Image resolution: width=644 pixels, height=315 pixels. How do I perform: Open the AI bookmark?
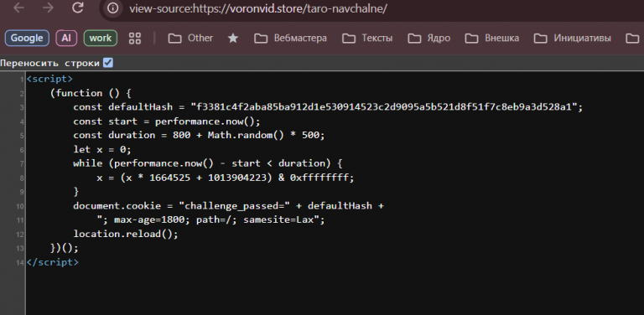click(66, 39)
